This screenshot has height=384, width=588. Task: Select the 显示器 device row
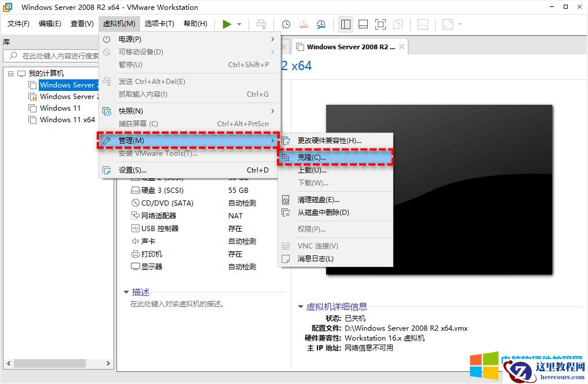tap(193, 267)
